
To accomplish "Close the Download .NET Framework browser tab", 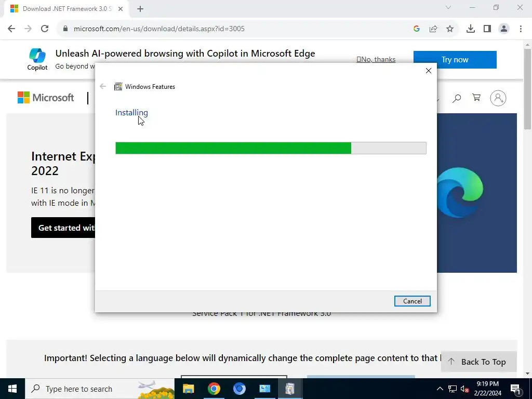I will point(121,9).
